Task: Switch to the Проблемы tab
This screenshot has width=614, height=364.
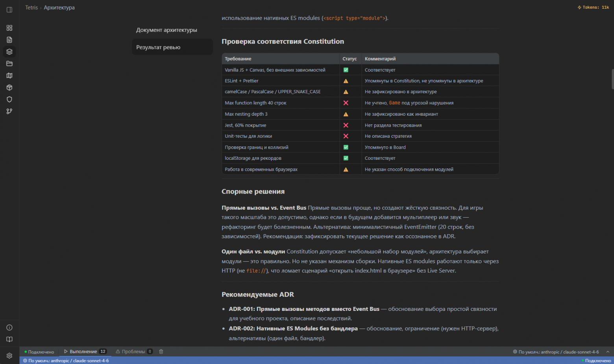Action: pyautogui.click(x=134, y=351)
